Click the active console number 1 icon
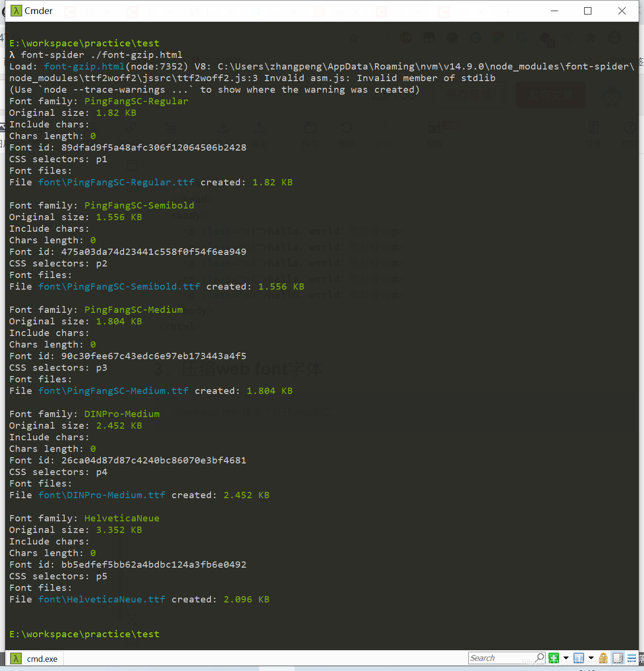Screen dimensions: 644x671 click(x=579, y=658)
